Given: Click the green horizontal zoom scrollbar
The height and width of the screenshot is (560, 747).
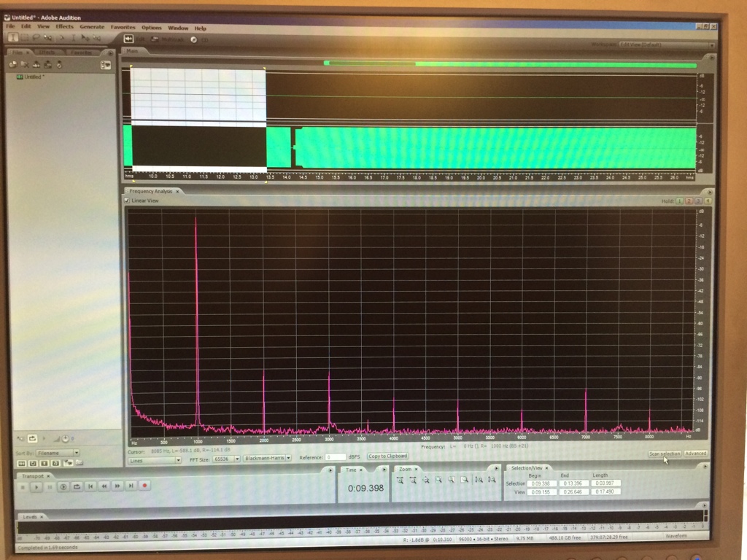Looking at the screenshot, I should [510, 63].
